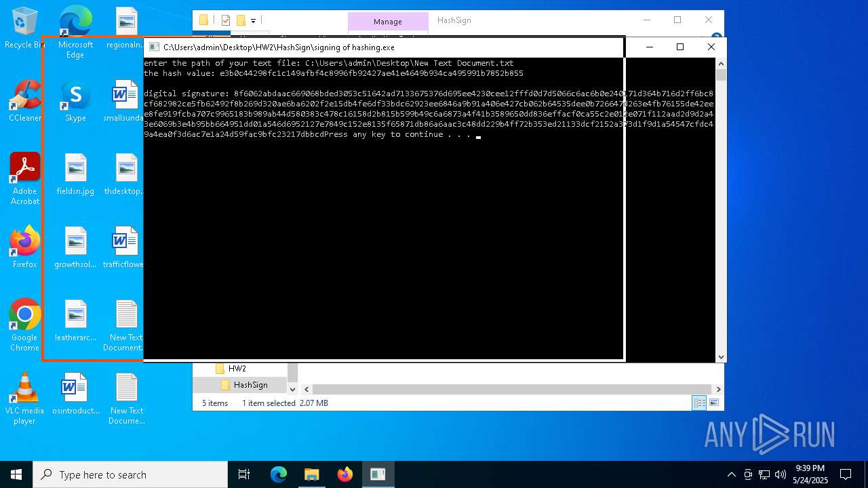Select the leatherarc image file on desktop
868x488 pixels.
tap(75, 321)
